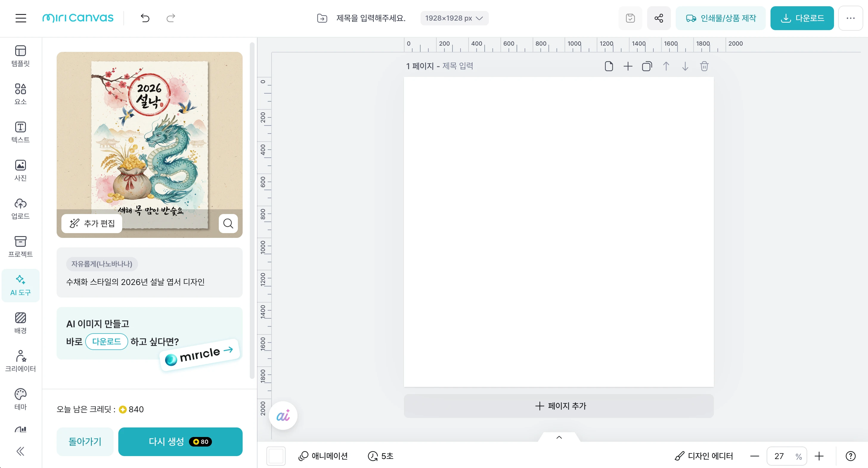Move page down with arrow icon
Viewport: 868px width, 468px height.
click(x=685, y=66)
